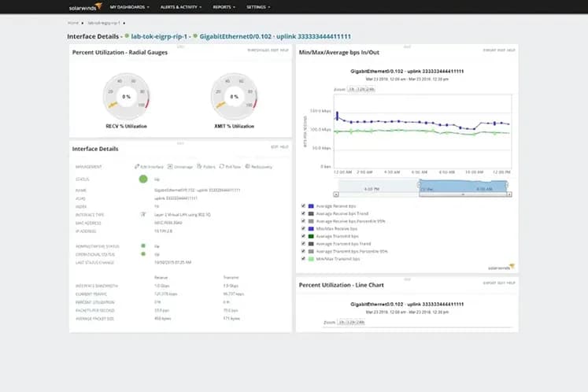Screen dimensions: 588x392
Task: Click the SolarWinds logo in the header
Action: (86, 7)
